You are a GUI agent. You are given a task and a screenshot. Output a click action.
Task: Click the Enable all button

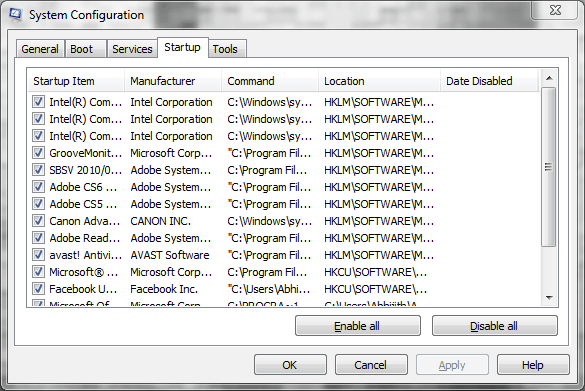tap(357, 326)
